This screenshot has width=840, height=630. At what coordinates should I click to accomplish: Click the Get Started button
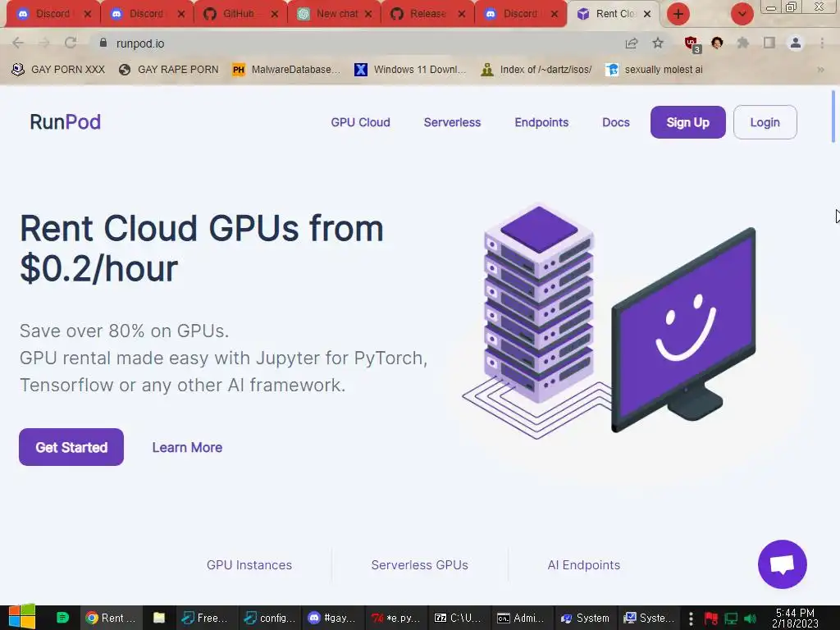point(71,447)
